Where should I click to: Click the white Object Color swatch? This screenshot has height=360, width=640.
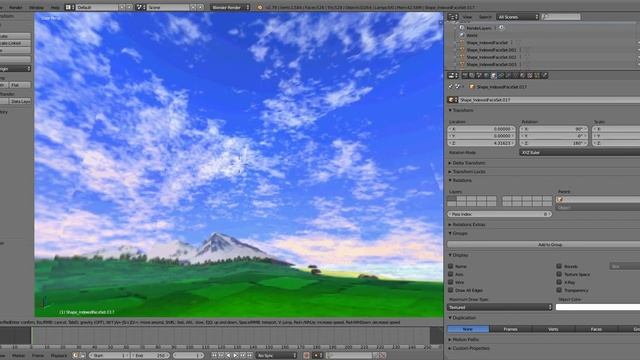[598, 307]
